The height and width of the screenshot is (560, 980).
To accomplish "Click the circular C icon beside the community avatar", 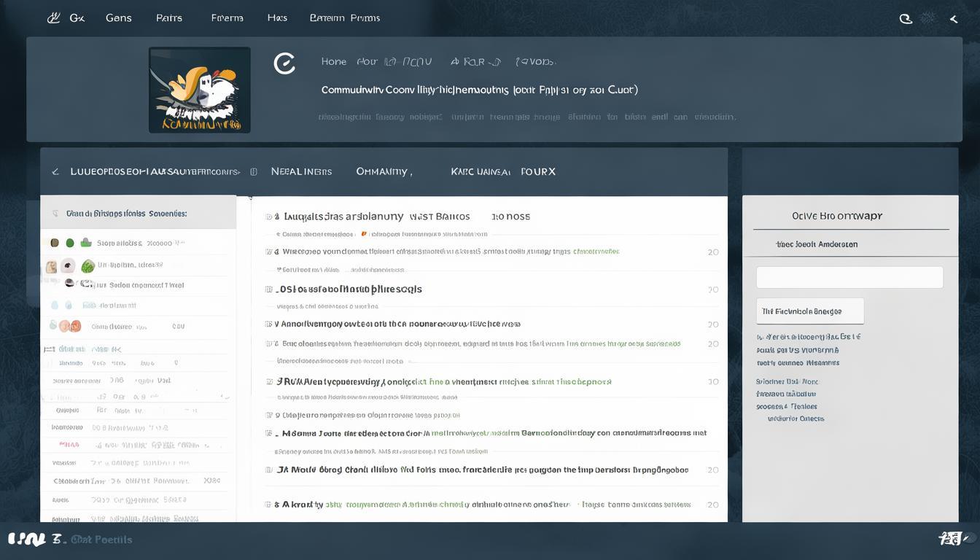I will point(284,64).
